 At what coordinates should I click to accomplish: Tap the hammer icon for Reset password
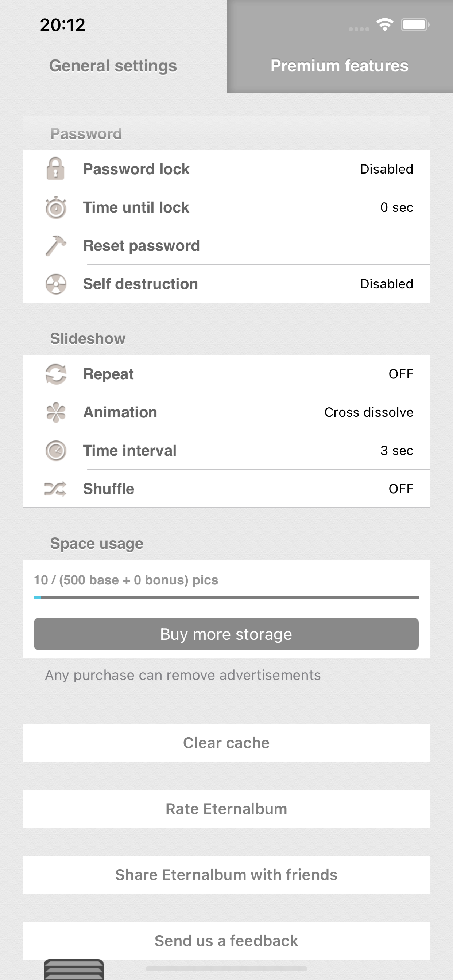(x=55, y=245)
